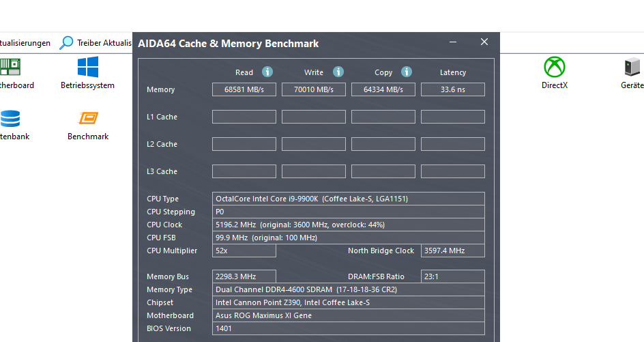
Task: Click the L1 Cache Latency field
Action: pyautogui.click(x=453, y=117)
